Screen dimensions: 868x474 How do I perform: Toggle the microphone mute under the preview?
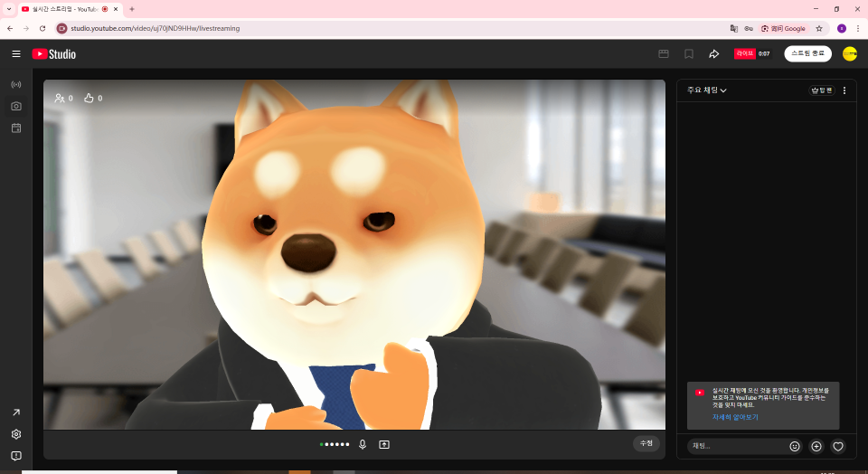pos(363,444)
